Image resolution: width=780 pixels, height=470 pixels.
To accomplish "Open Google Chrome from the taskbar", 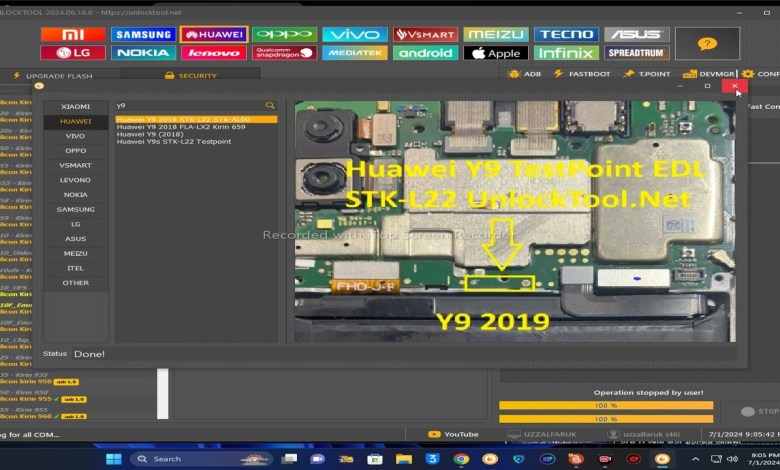I will [x=461, y=459].
